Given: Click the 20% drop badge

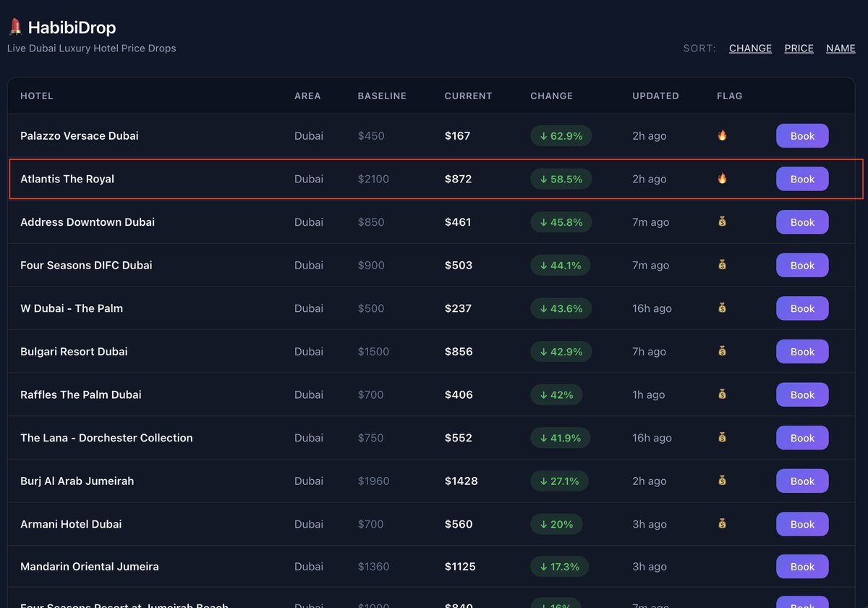Looking at the screenshot, I should (556, 524).
